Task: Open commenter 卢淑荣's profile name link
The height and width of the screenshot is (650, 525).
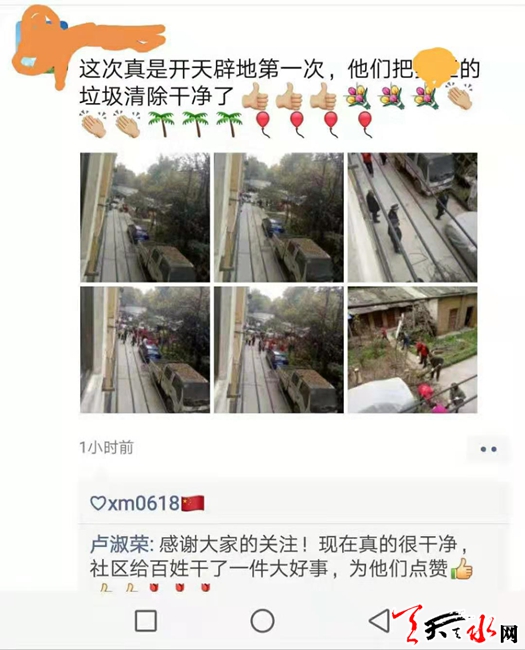Action: [119, 544]
